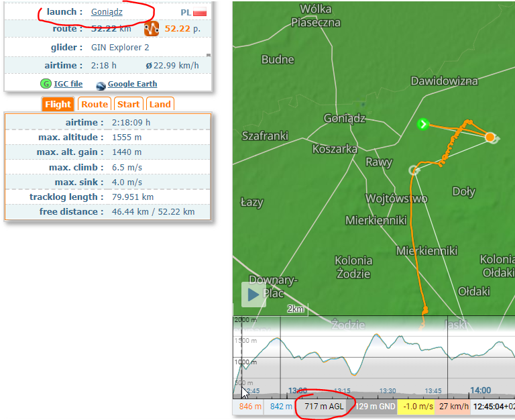Click the 846 m altitude readout
515x420 pixels.
250,407
